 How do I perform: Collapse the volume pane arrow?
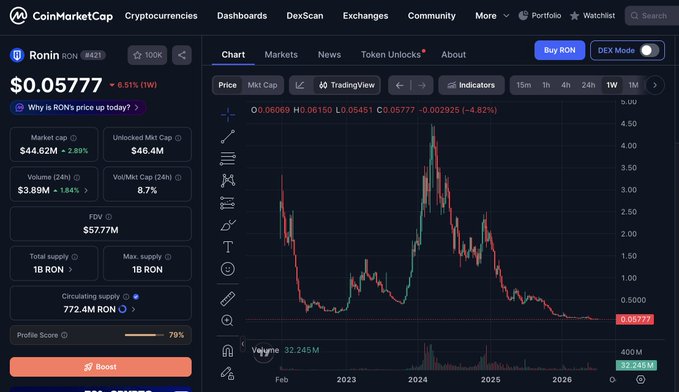[x=243, y=344]
